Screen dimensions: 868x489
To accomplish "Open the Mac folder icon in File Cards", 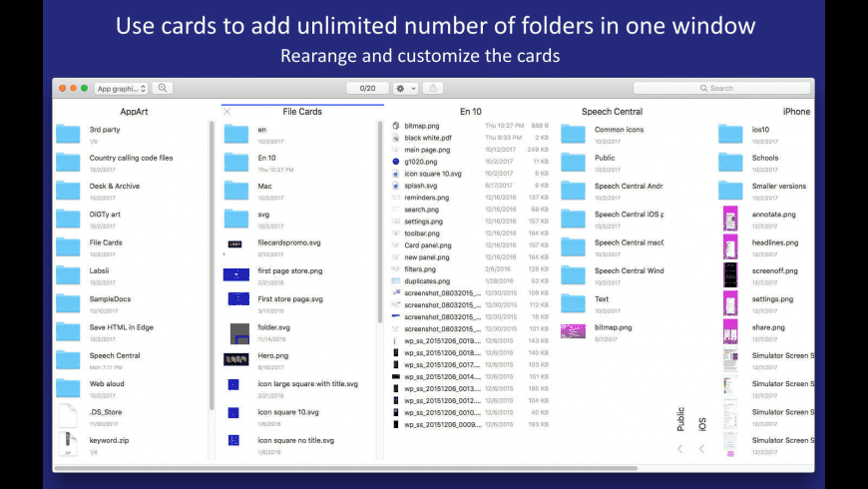I will [x=236, y=191].
